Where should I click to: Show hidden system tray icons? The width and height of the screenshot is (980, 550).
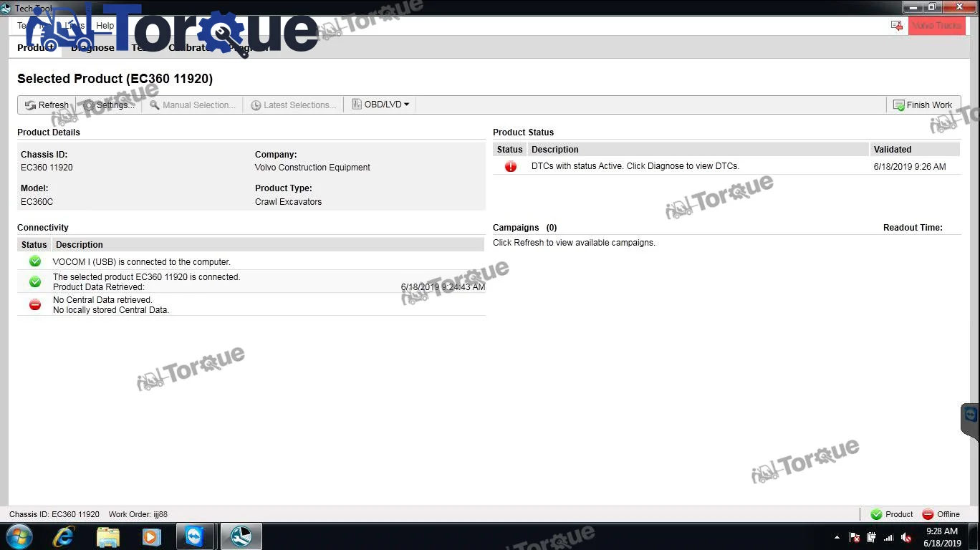[837, 537]
